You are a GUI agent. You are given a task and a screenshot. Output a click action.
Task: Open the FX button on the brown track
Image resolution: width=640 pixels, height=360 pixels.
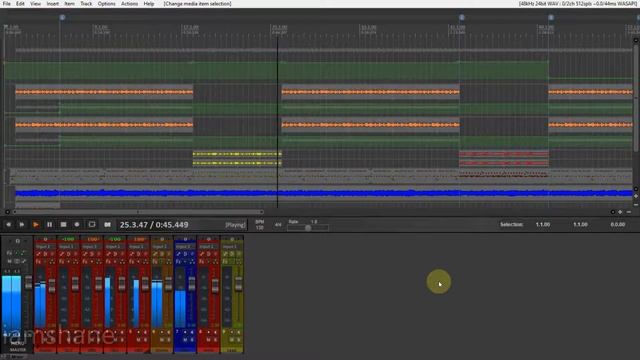(155, 261)
